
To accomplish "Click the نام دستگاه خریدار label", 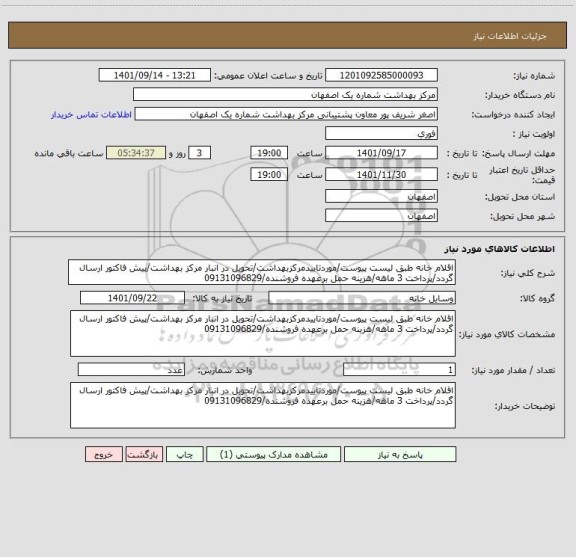I will [x=520, y=95].
